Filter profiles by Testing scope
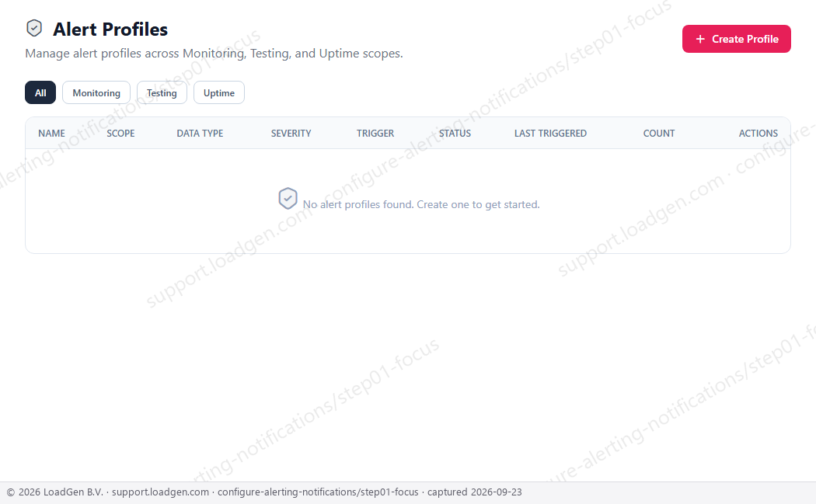Screen dimensions: 816x504 pyautogui.click(x=162, y=92)
